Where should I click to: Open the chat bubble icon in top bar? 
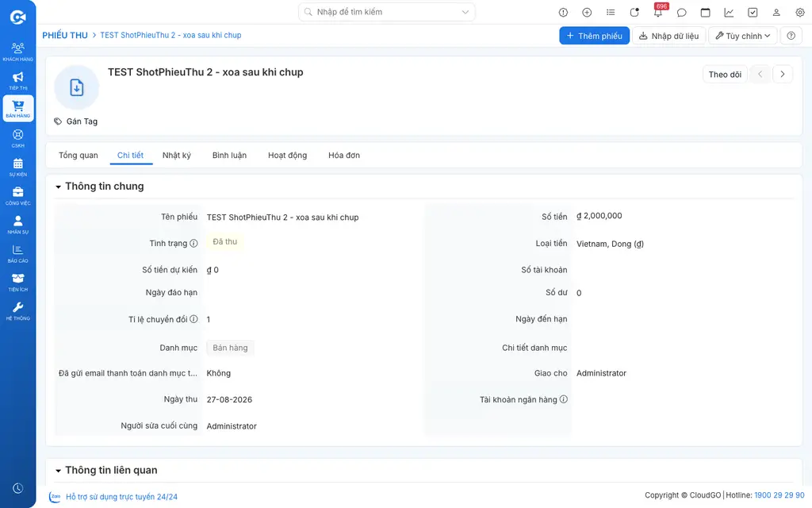pos(681,13)
